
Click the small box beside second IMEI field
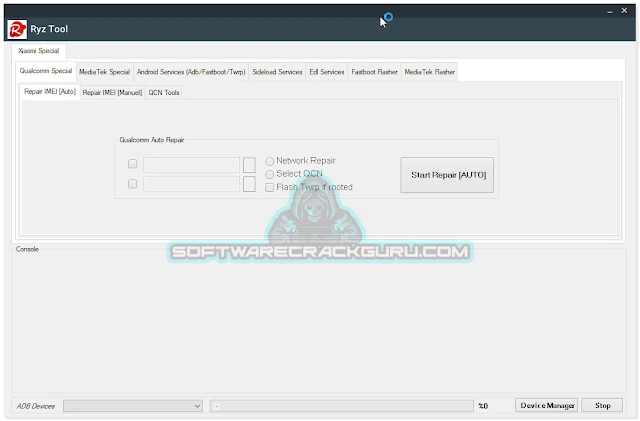pyautogui.click(x=249, y=184)
